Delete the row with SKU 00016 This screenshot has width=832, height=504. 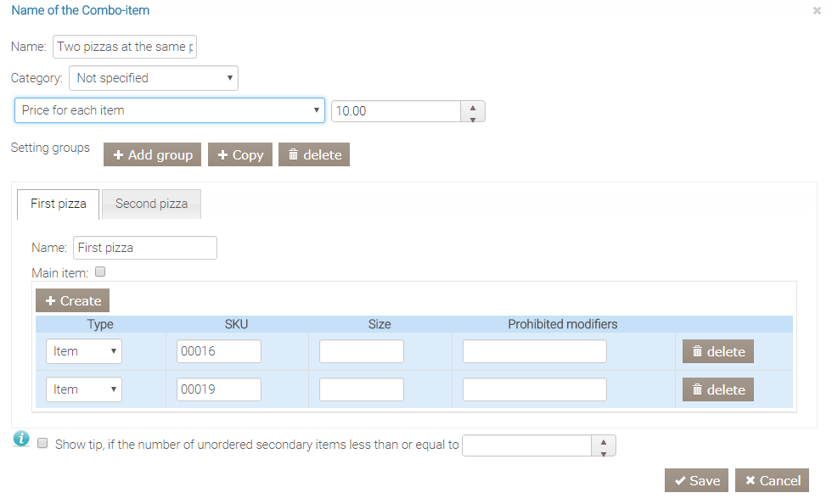pyautogui.click(x=717, y=351)
